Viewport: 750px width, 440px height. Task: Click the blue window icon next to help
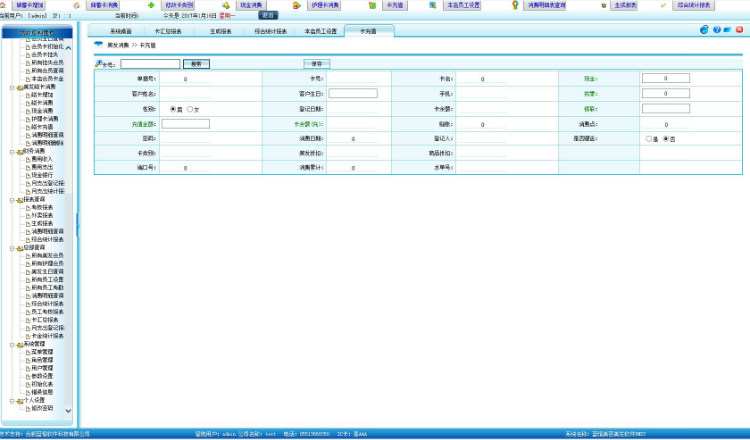coord(728,30)
